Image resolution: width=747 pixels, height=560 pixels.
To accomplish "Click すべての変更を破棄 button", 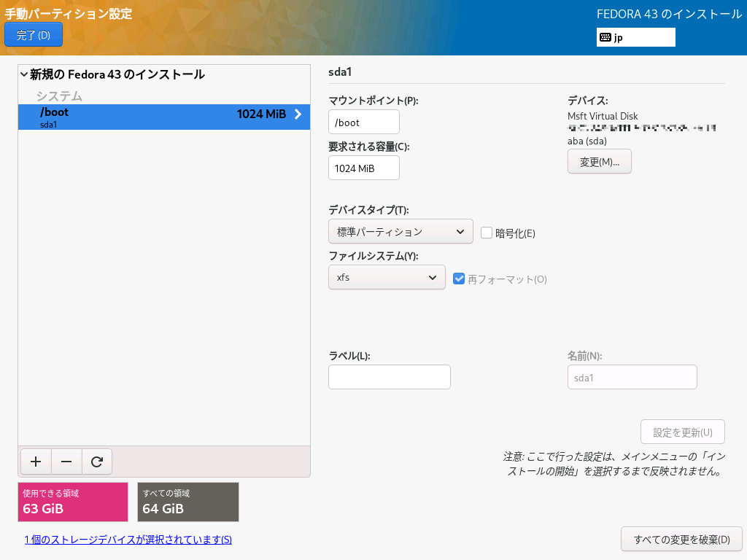I will click(x=681, y=540).
